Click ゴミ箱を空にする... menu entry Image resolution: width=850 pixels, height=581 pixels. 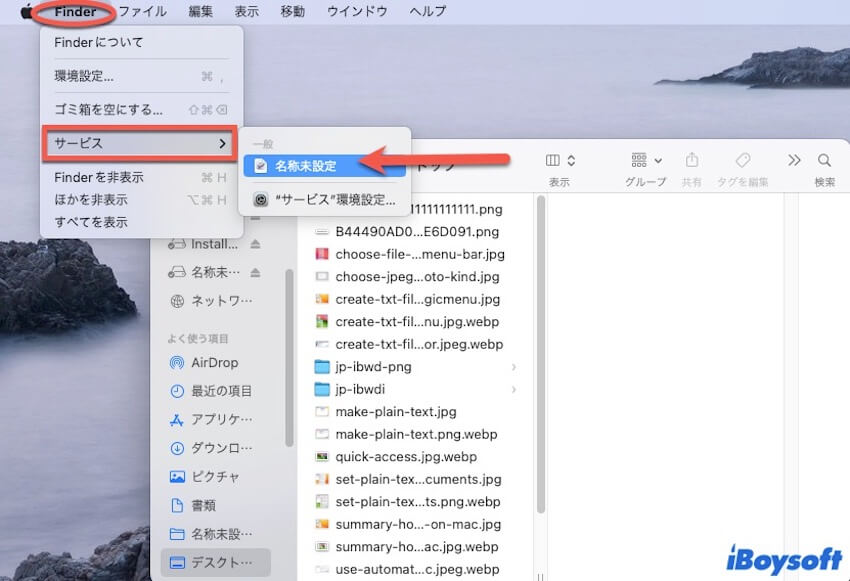[x=108, y=110]
